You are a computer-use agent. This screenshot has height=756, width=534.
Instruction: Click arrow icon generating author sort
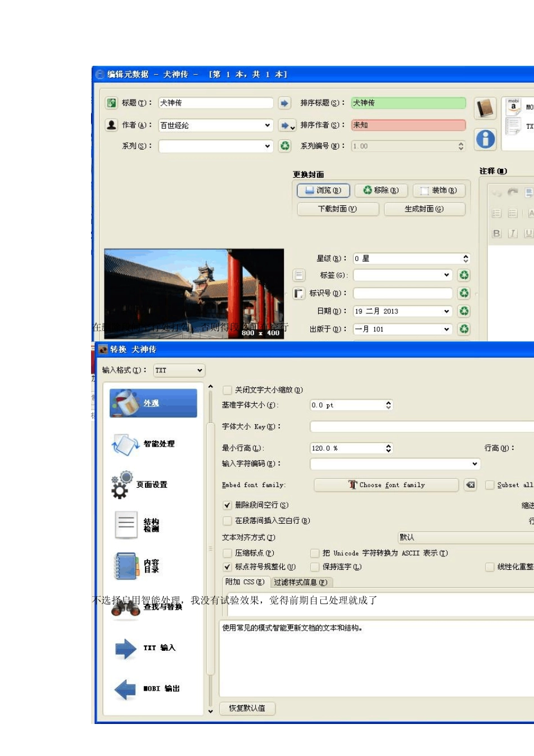[x=287, y=125]
